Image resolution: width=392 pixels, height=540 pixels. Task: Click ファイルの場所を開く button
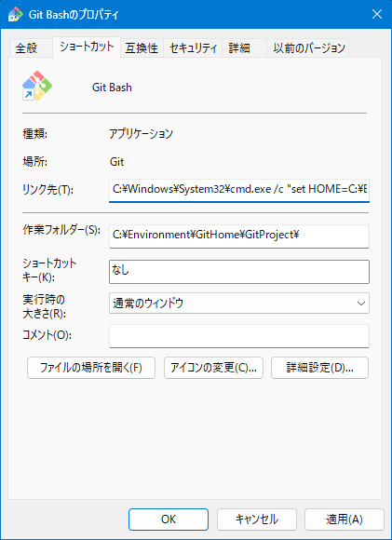tap(91, 368)
